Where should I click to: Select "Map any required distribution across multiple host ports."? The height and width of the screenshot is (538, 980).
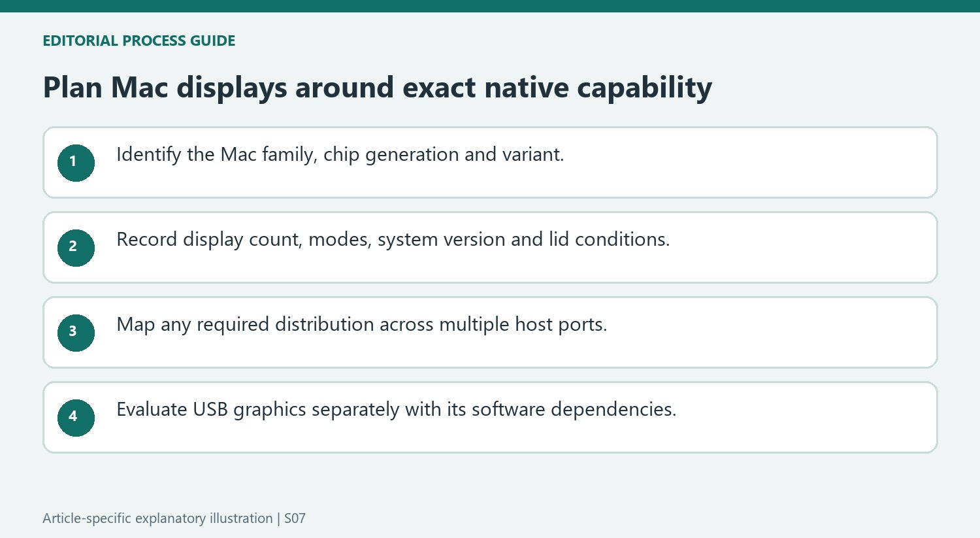362,325
